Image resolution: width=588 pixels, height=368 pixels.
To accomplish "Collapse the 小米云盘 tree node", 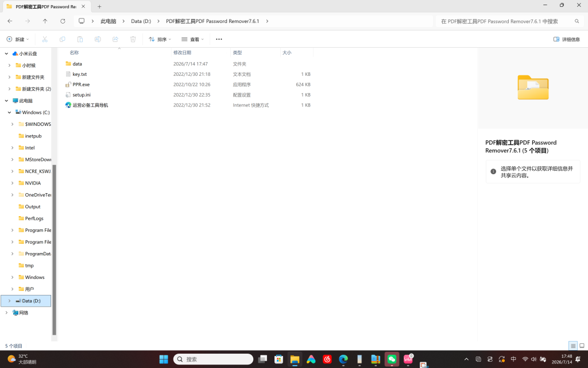I will (6, 53).
